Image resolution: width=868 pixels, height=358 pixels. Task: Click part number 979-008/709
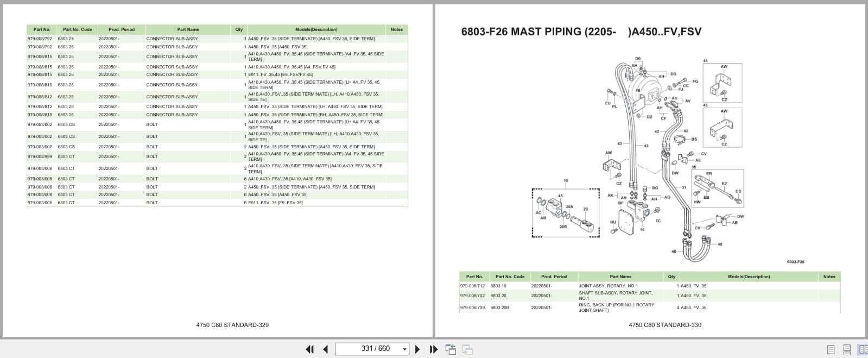[472, 307]
